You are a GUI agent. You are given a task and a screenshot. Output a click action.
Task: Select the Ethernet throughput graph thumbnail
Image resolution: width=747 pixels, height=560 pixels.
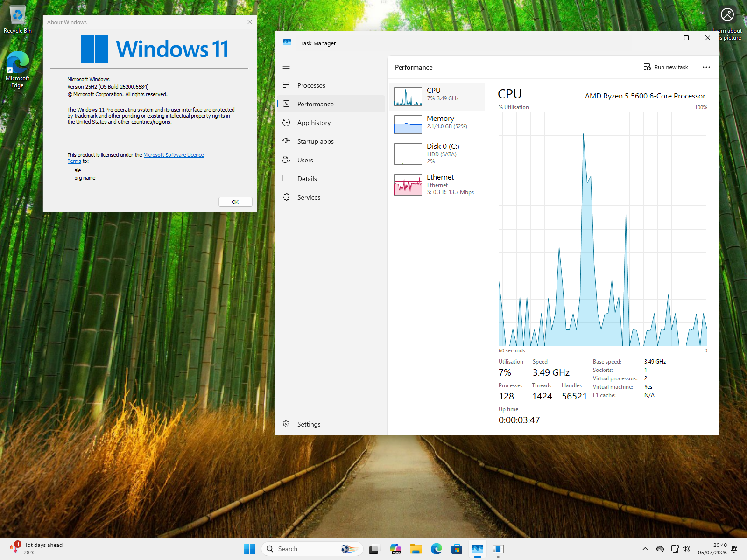tap(408, 185)
